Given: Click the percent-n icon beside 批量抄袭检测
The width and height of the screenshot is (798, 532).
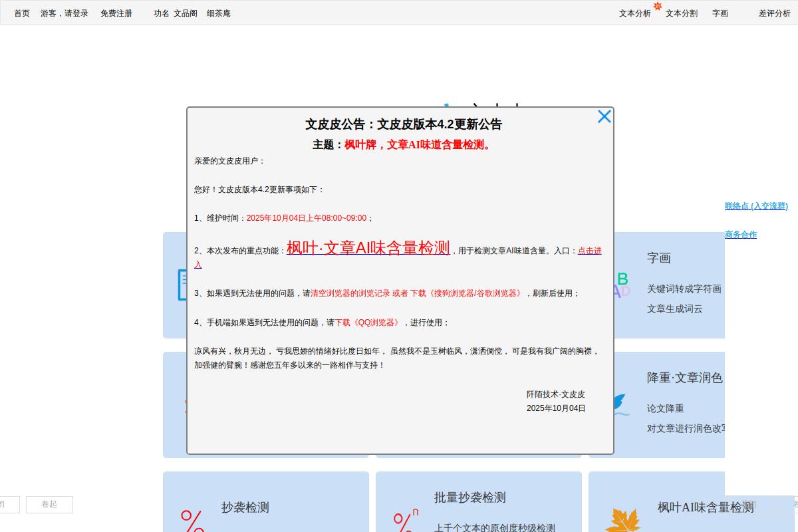Looking at the screenshot, I should click(x=405, y=519).
